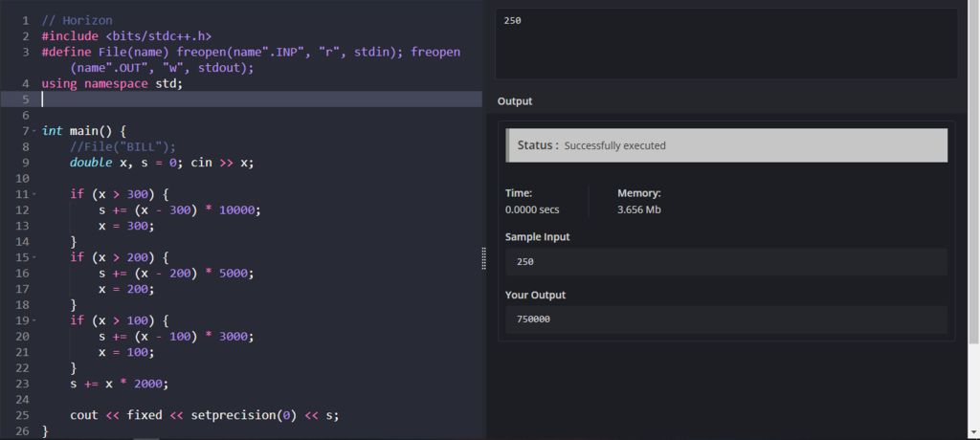Image resolution: width=980 pixels, height=440 pixels.
Task: Collapse the main() function fold arrow
Action: pyautogui.click(x=33, y=131)
